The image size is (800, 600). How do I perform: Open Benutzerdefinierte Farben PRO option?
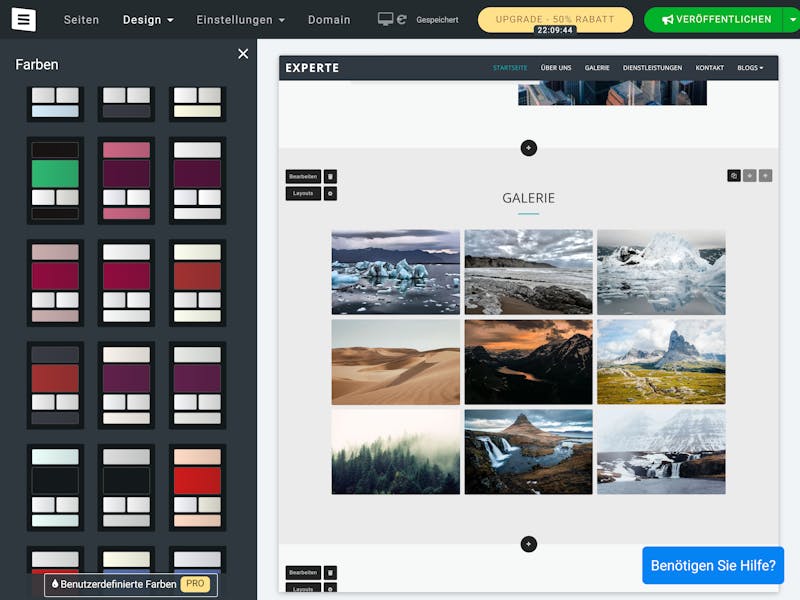(x=131, y=585)
